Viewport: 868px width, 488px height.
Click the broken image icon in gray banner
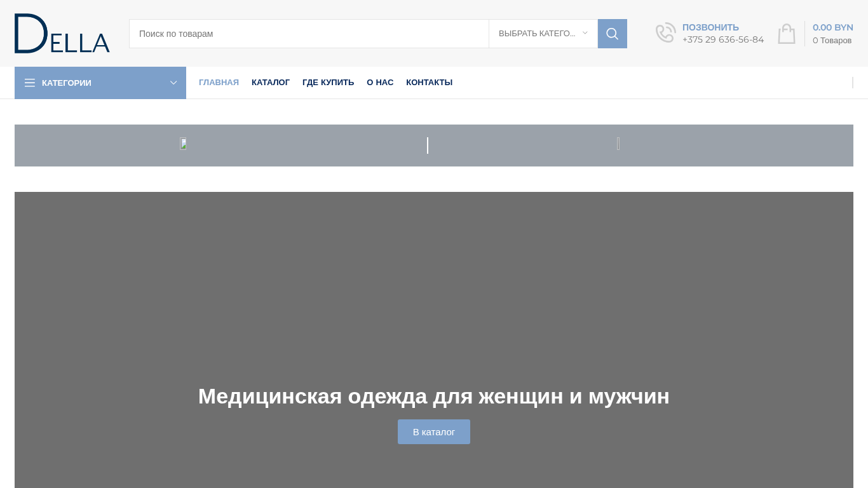[183, 144]
